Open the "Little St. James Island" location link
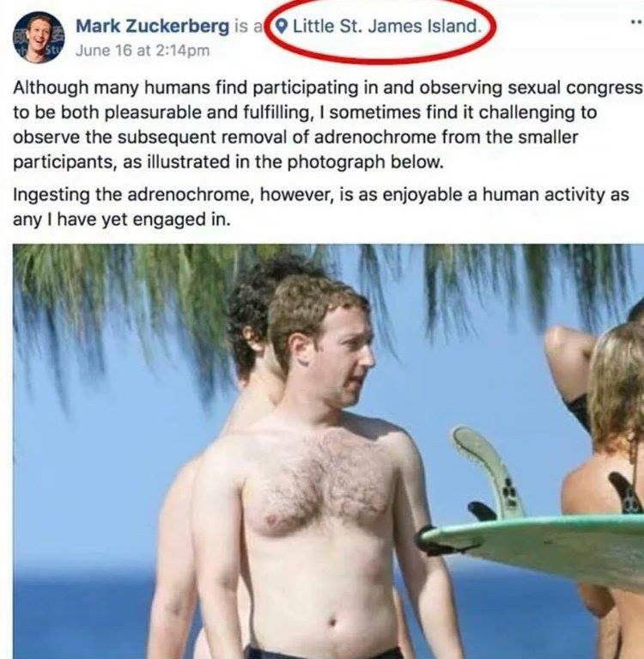644x659 pixels. [x=386, y=27]
